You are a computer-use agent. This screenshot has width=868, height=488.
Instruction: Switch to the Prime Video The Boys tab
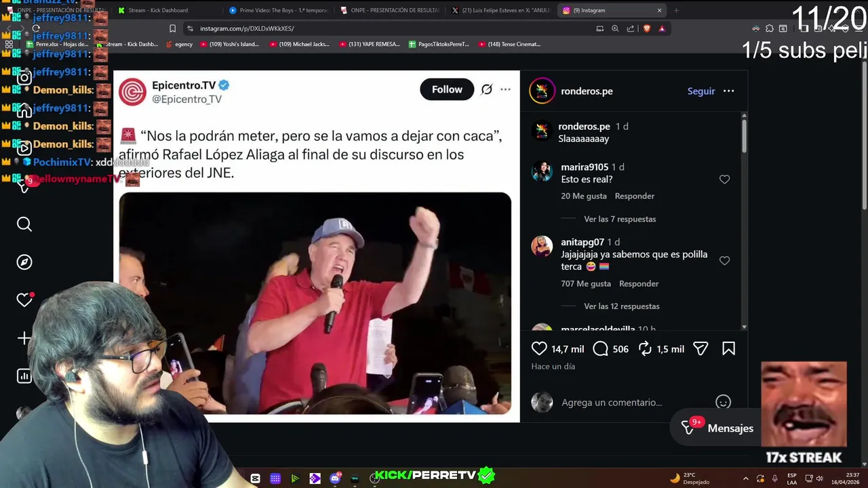[x=278, y=10]
